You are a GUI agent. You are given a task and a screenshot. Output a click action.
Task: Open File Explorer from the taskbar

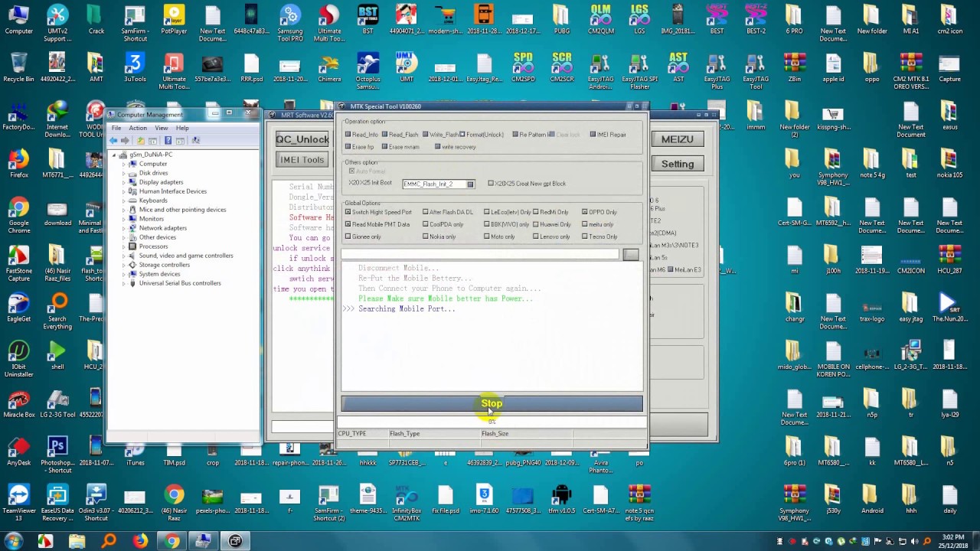click(x=77, y=541)
